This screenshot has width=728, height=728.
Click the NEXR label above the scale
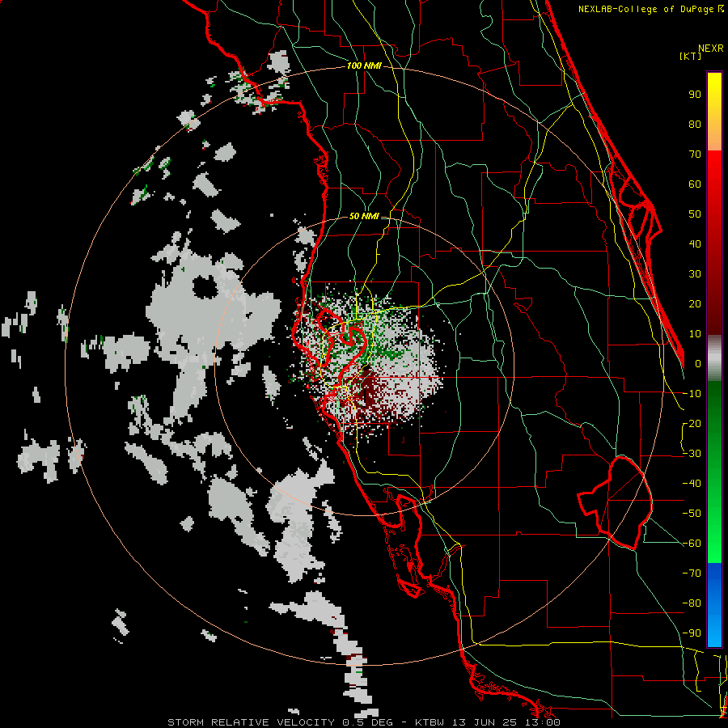click(710, 49)
